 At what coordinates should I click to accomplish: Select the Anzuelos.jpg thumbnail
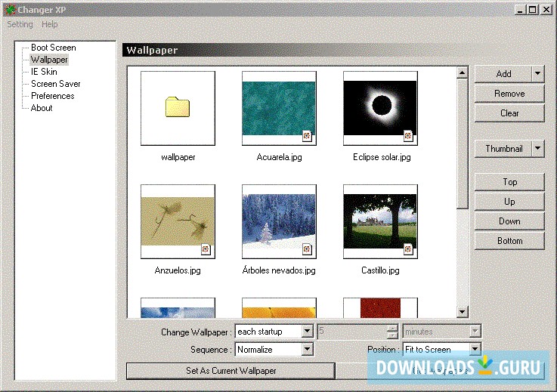178,221
